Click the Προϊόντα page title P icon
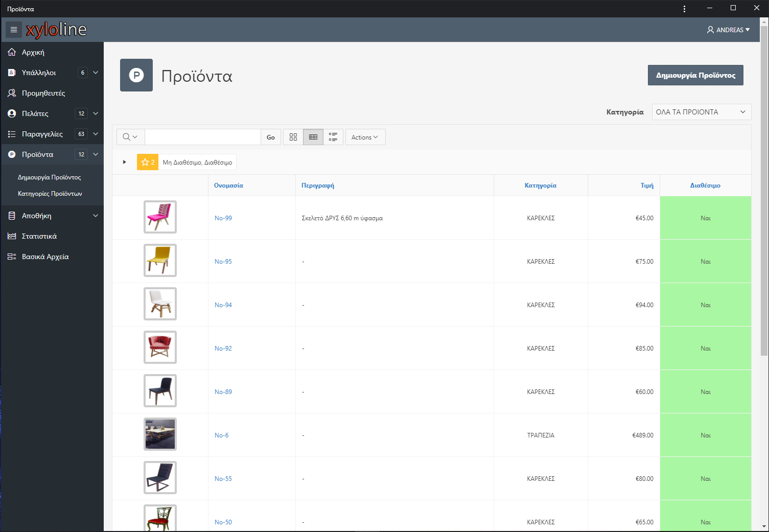 (136, 75)
